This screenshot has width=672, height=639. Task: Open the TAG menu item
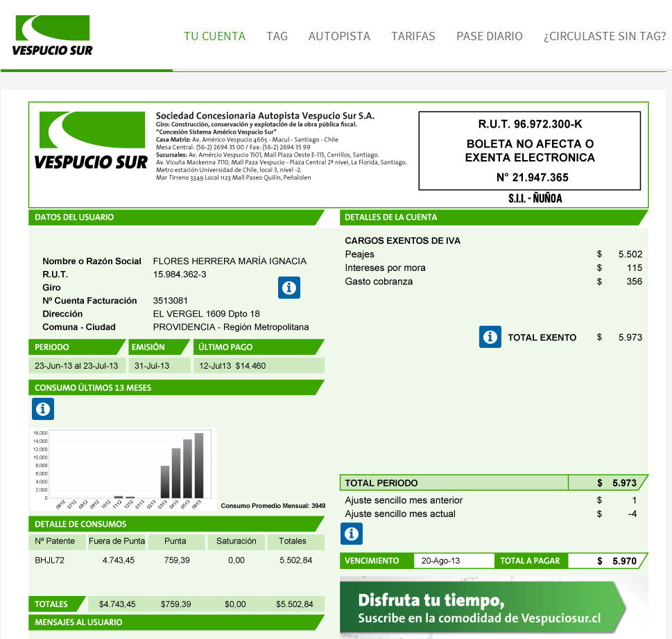(277, 36)
